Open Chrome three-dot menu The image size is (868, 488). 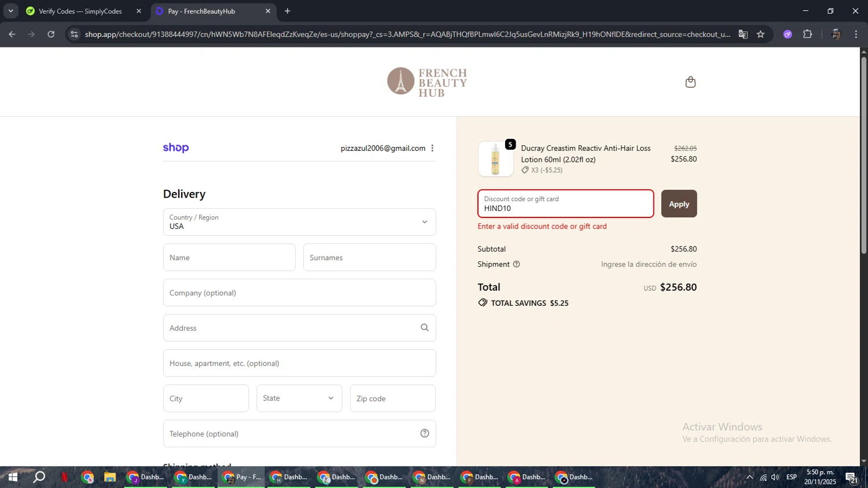tap(856, 34)
